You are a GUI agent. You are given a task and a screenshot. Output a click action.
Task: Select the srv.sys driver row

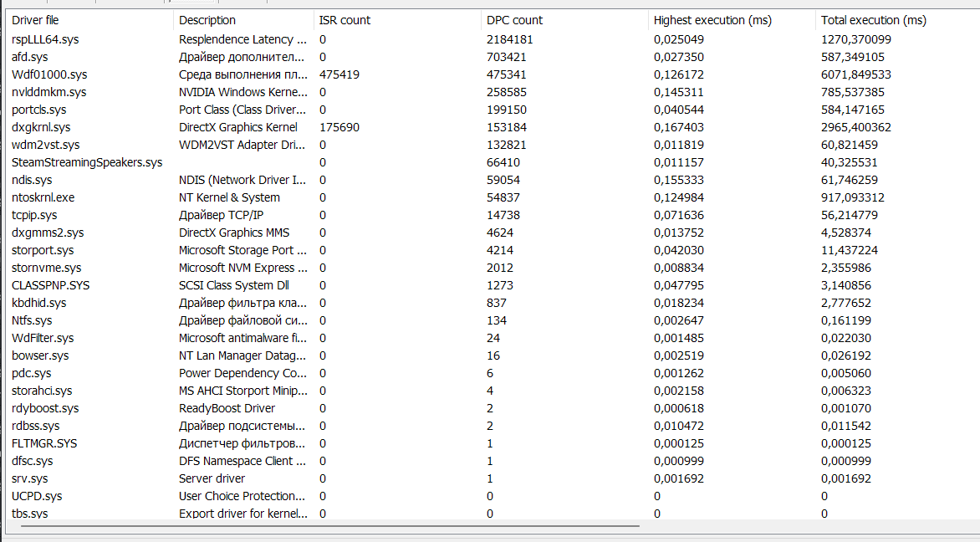(x=493, y=478)
